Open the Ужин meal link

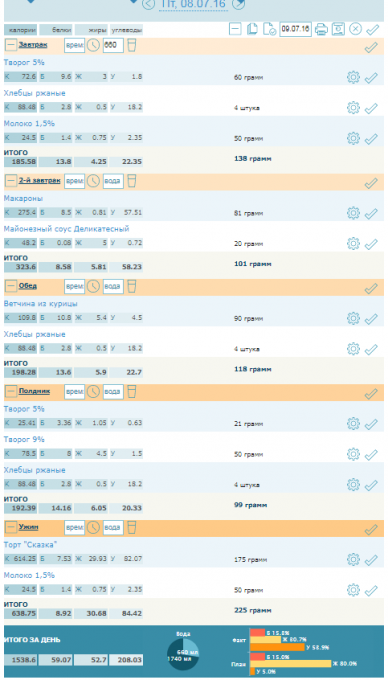(29, 527)
